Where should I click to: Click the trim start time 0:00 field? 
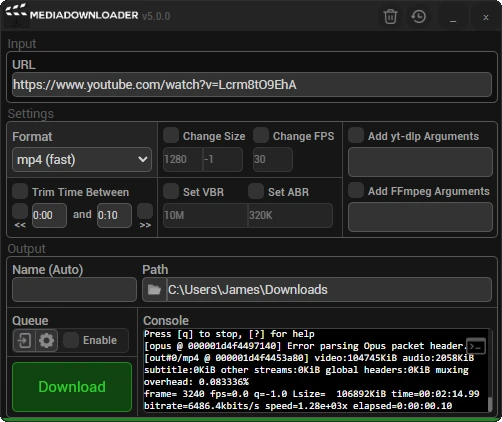tap(49, 215)
